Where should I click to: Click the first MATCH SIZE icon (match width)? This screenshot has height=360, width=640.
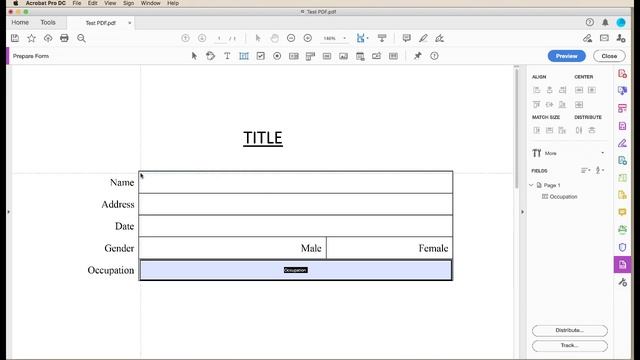tap(537, 130)
